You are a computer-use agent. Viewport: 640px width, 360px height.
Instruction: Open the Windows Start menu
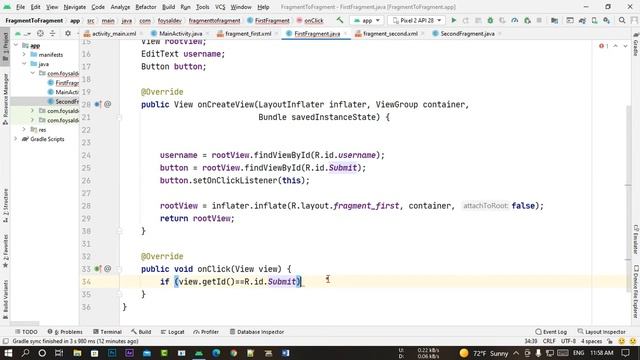pyautogui.click(x=8, y=353)
